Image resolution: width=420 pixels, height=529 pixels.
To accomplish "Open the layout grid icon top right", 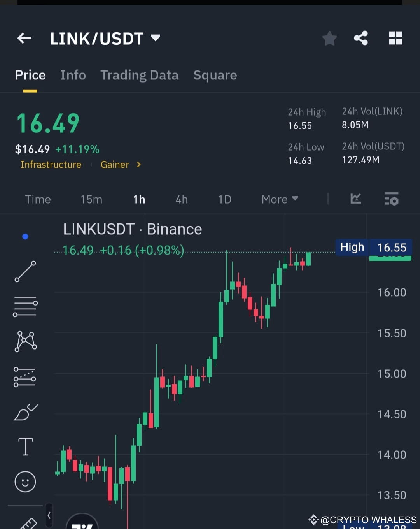I will (395, 38).
